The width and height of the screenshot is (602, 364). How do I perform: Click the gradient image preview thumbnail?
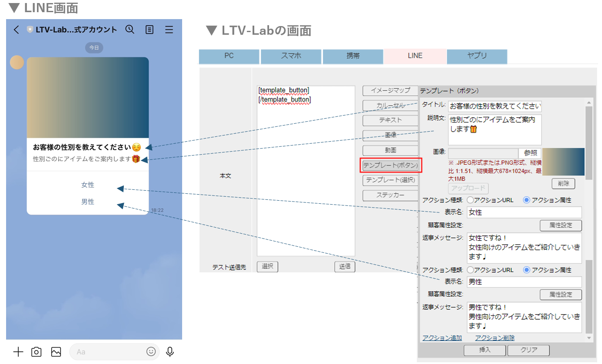563,162
